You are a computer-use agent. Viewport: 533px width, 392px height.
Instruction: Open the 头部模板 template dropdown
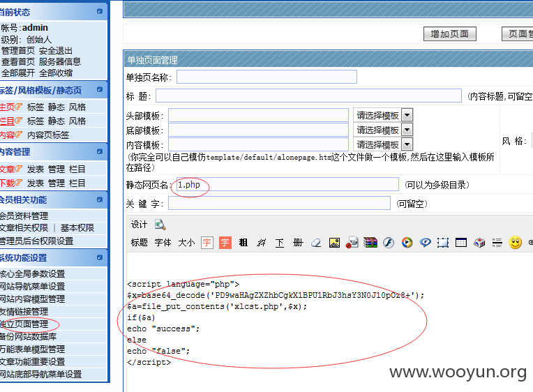coord(383,115)
